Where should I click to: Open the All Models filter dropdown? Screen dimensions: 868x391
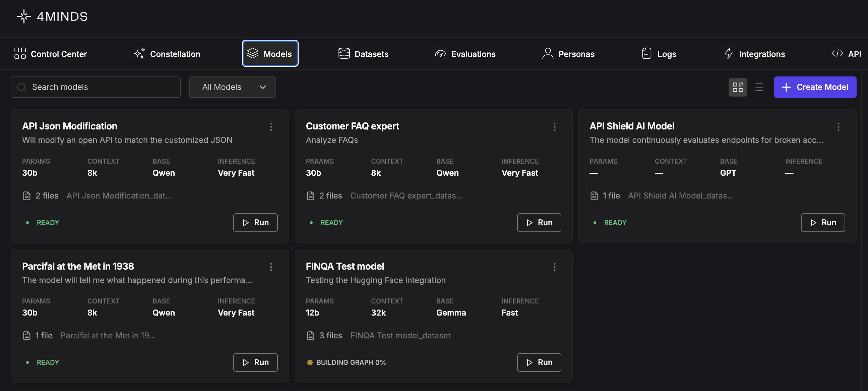(x=232, y=87)
